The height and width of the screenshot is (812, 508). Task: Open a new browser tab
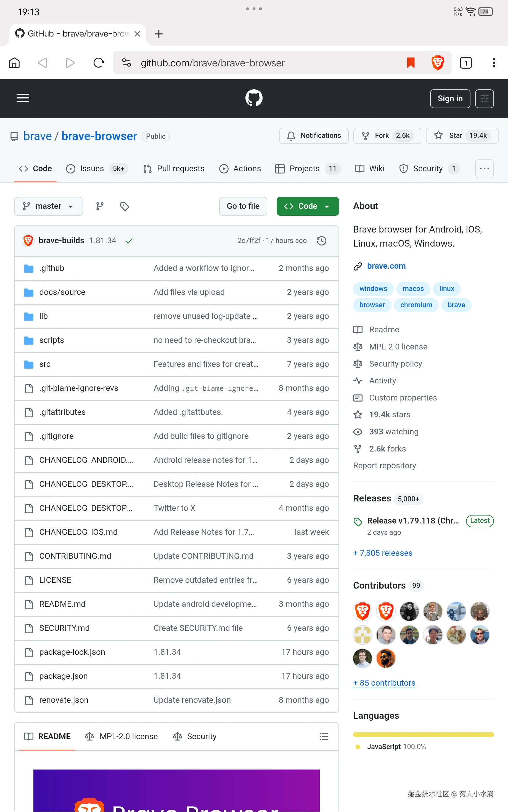click(158, 34)
